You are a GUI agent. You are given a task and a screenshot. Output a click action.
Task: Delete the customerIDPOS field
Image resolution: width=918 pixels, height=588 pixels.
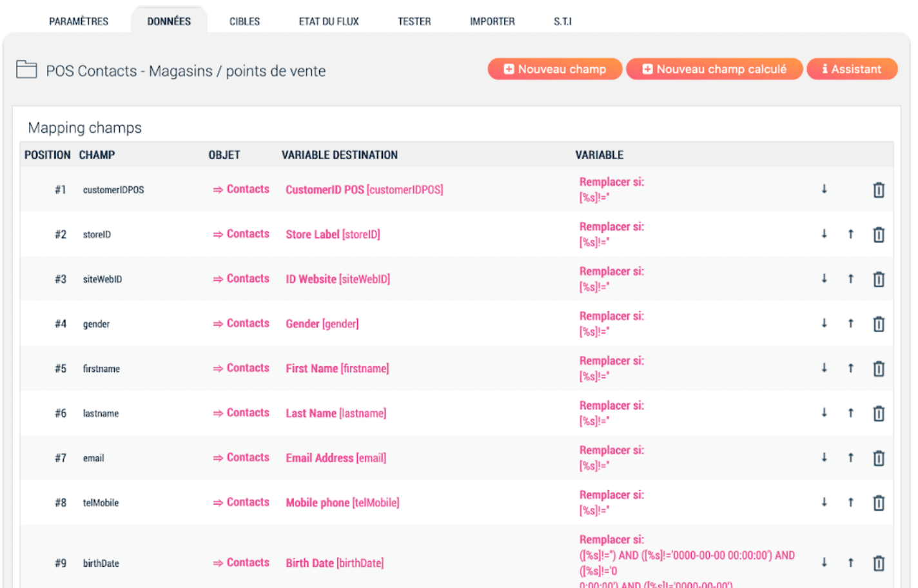[878, 190]
